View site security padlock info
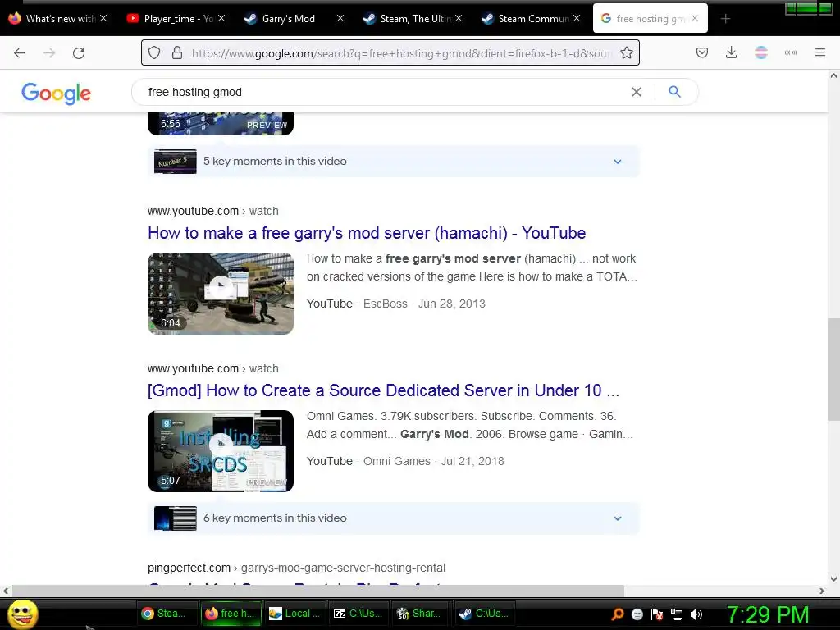The height and width of the screenshot is (630, 840). [177, 52]
